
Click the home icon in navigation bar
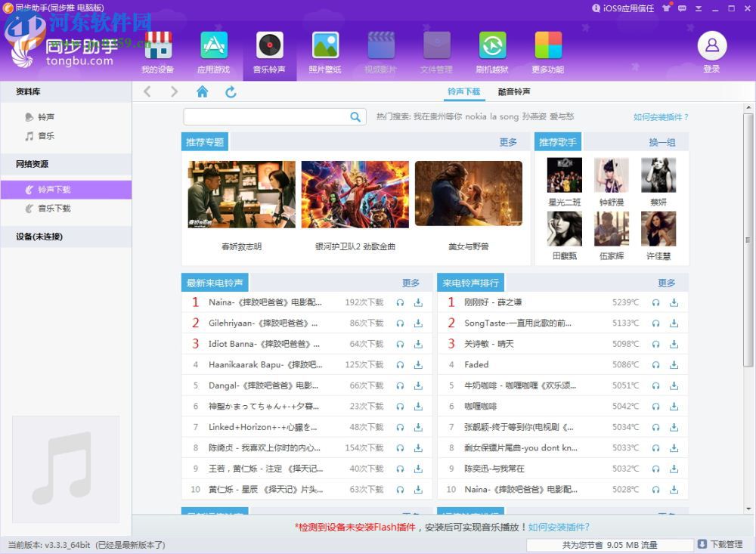[202, 92]
